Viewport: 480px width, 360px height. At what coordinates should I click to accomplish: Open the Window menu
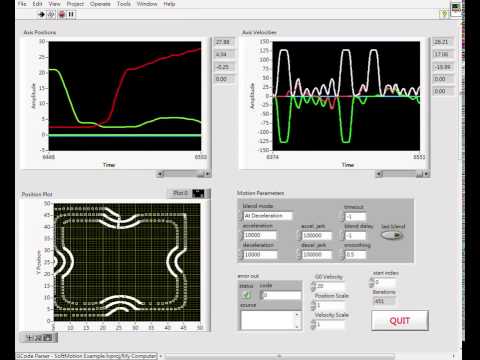tap(147, 4)
